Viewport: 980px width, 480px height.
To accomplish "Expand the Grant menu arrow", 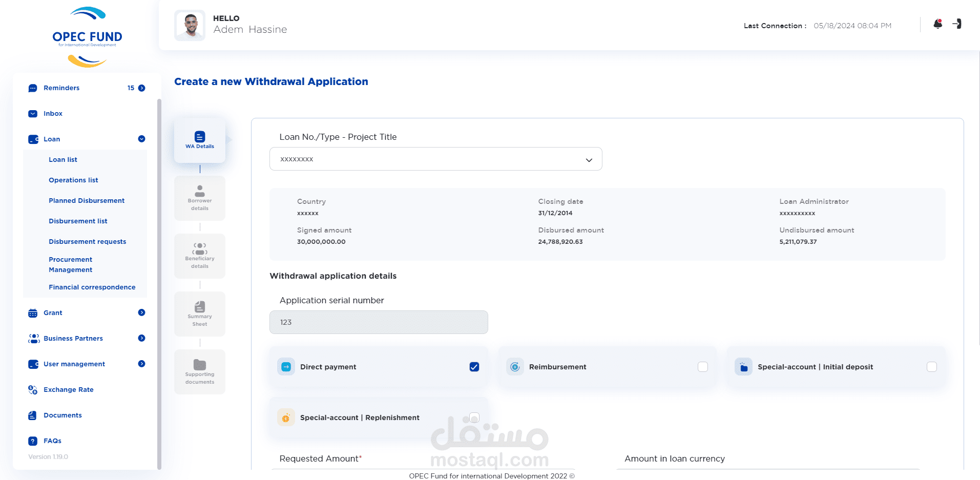I will [142, 312].
